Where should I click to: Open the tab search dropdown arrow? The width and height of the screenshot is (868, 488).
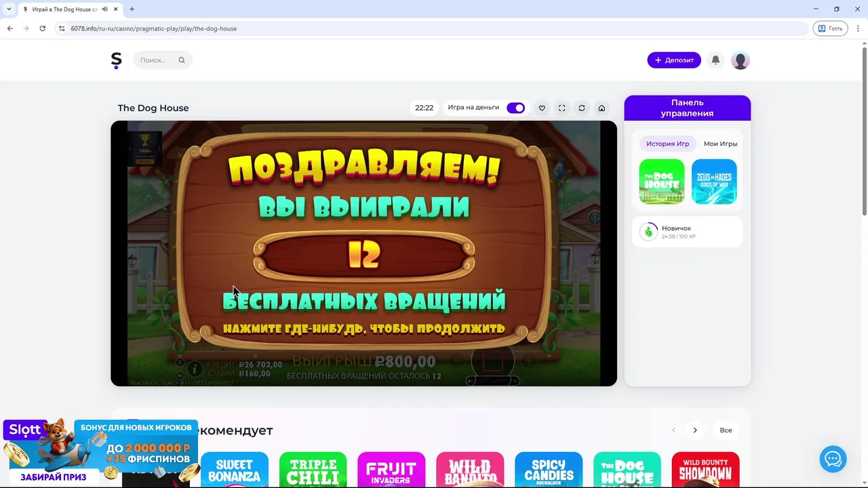point(8,9)
